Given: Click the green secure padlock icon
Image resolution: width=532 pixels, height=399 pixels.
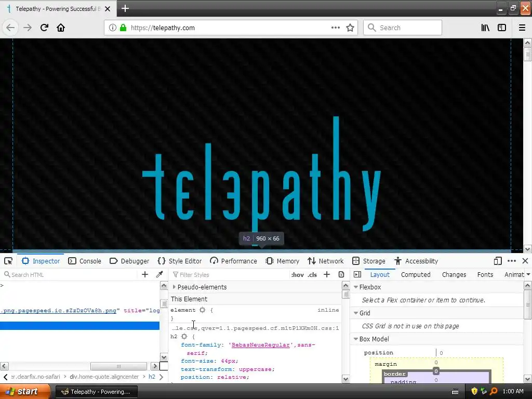Looking at the screenshot, I should (123, 28).
